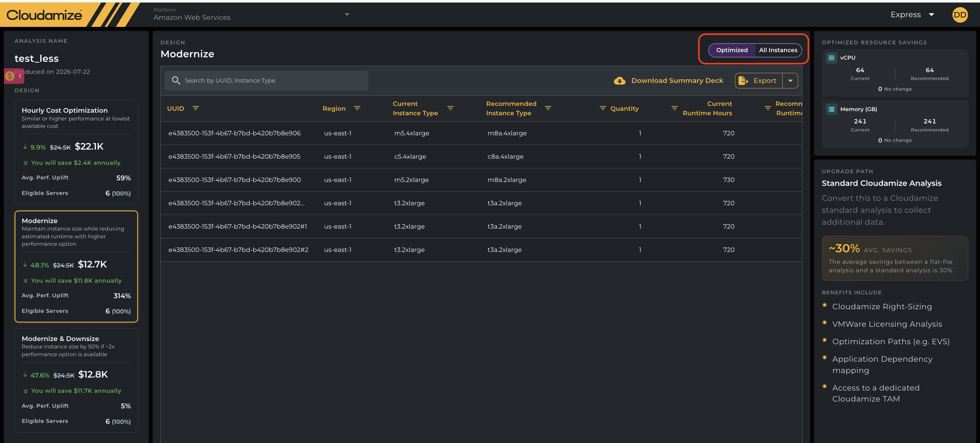The height and width of the screenshot is (443, 980).
Task: Click the Standard Cloudamize Analysis heading
Action: click(881, 183)
